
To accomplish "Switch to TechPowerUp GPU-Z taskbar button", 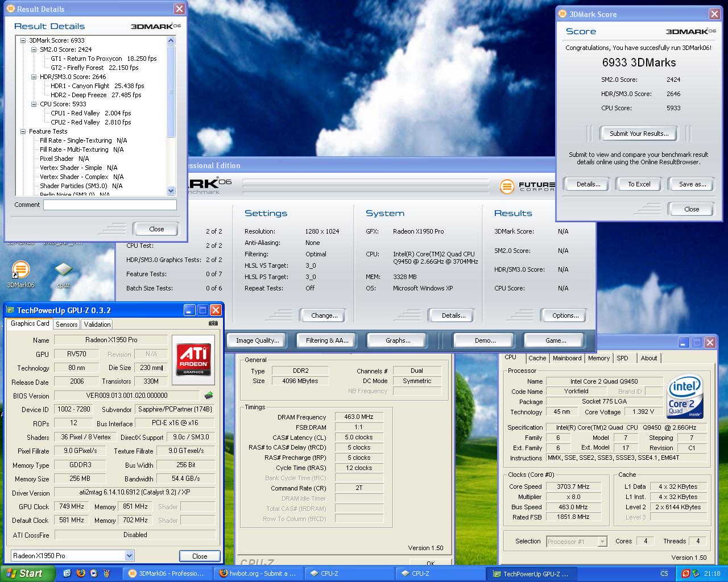I will (532, 573).
